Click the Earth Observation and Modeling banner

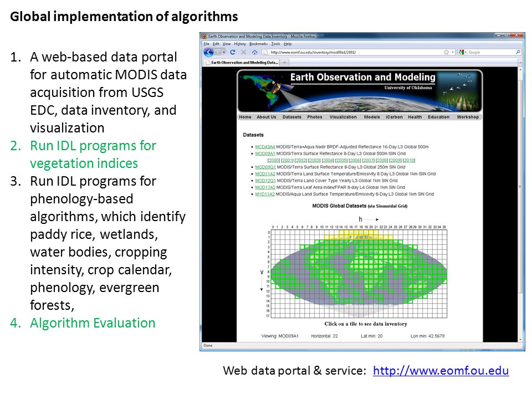pyautogui.click(x=360, y=91)
